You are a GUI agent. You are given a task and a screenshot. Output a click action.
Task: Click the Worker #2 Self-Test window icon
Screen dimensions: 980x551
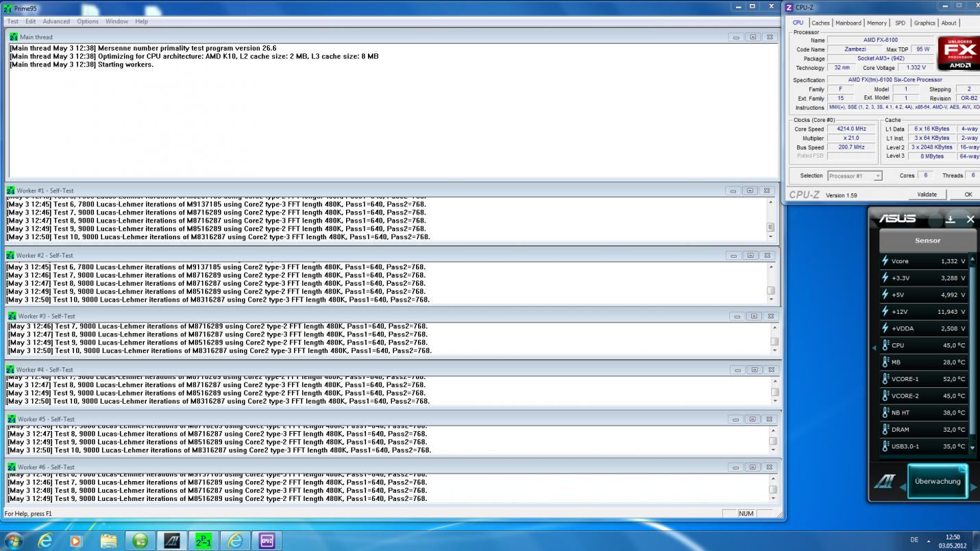coord(10,255)
